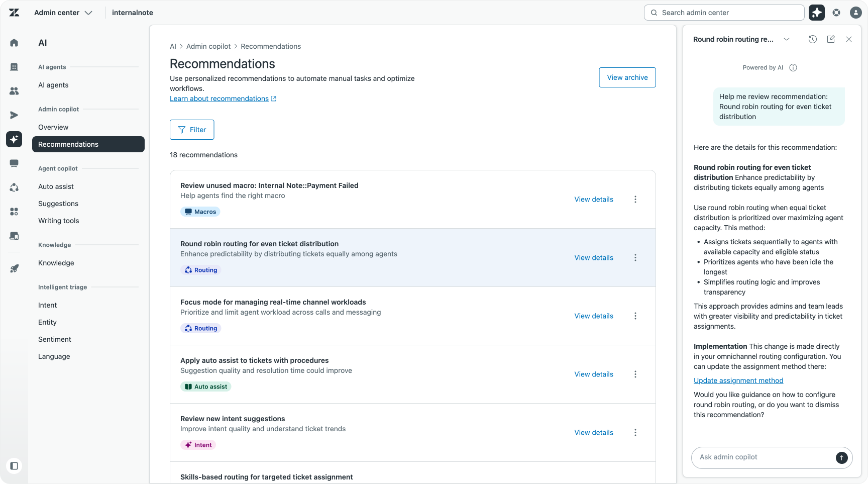868x484 pixels.
Task: Open options menu for Round robin recommendation
Action: (x=635, y=258)
